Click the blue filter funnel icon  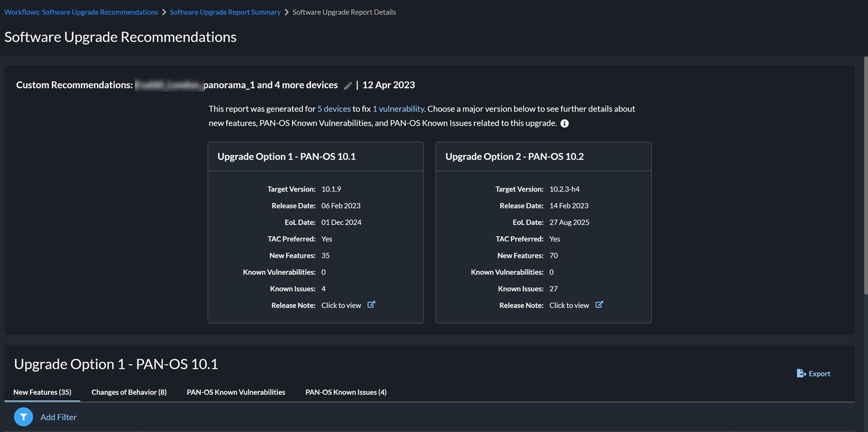23,417
